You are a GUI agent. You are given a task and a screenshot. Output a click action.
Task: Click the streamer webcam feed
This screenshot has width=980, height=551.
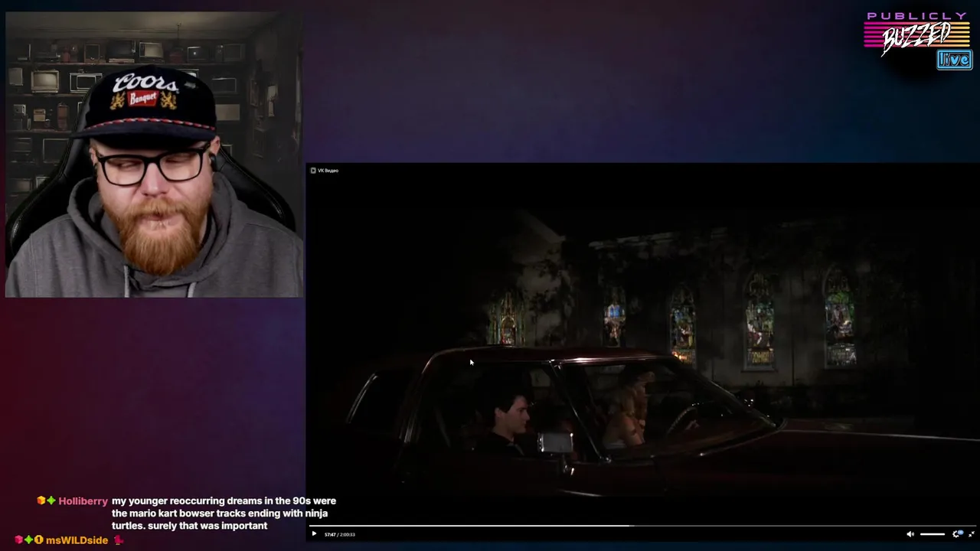(x=154, y=154)
